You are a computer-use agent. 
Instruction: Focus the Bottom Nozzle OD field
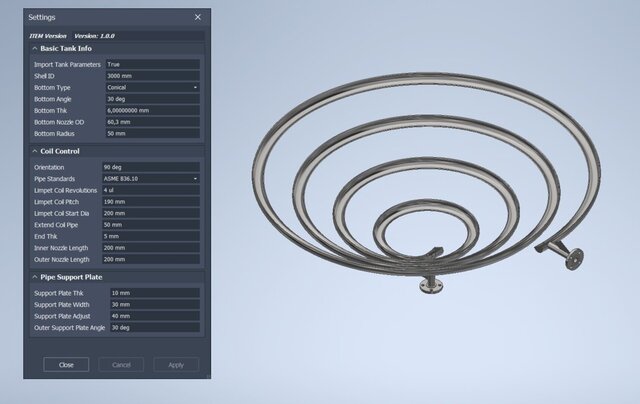pos(150,122)
